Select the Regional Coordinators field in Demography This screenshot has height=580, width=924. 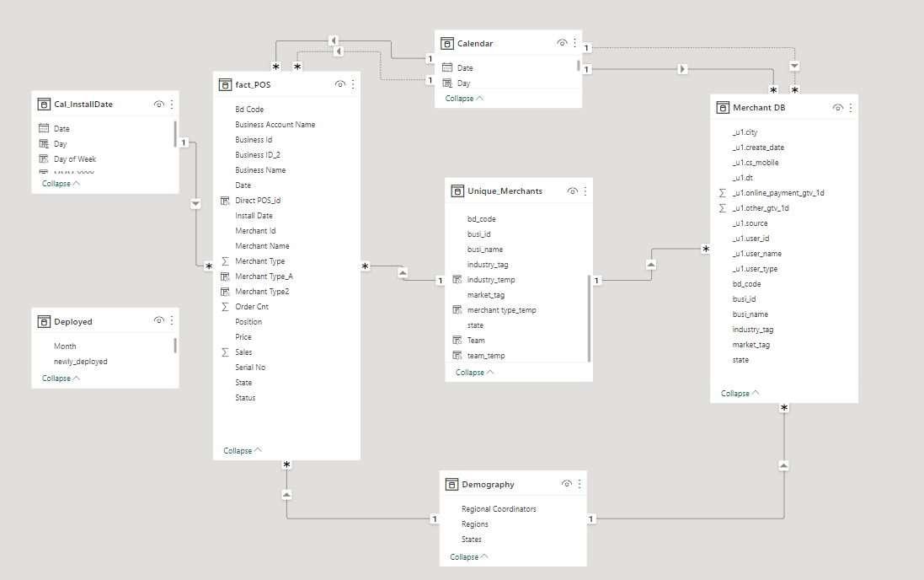click(x=499, y=509)
